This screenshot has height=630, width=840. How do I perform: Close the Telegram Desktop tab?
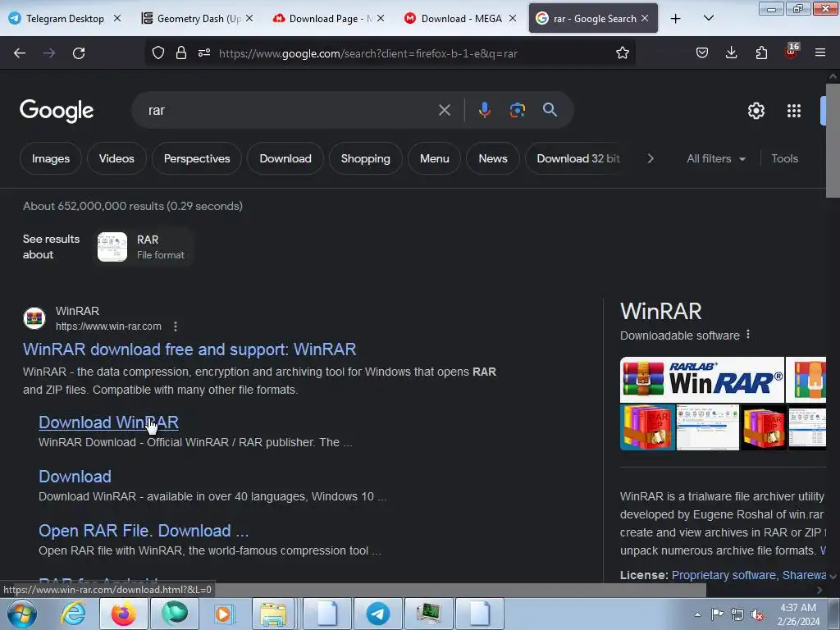[116, 18]
